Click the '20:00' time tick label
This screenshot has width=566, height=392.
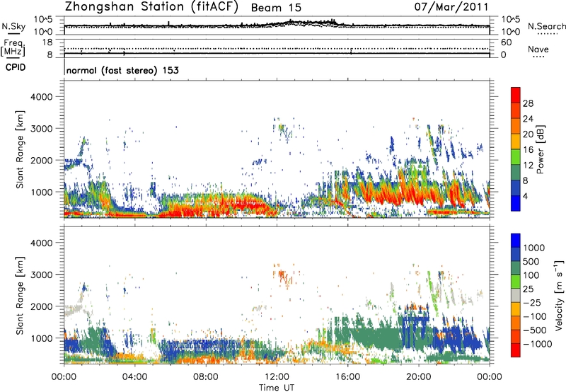click(x=418, y=377)
